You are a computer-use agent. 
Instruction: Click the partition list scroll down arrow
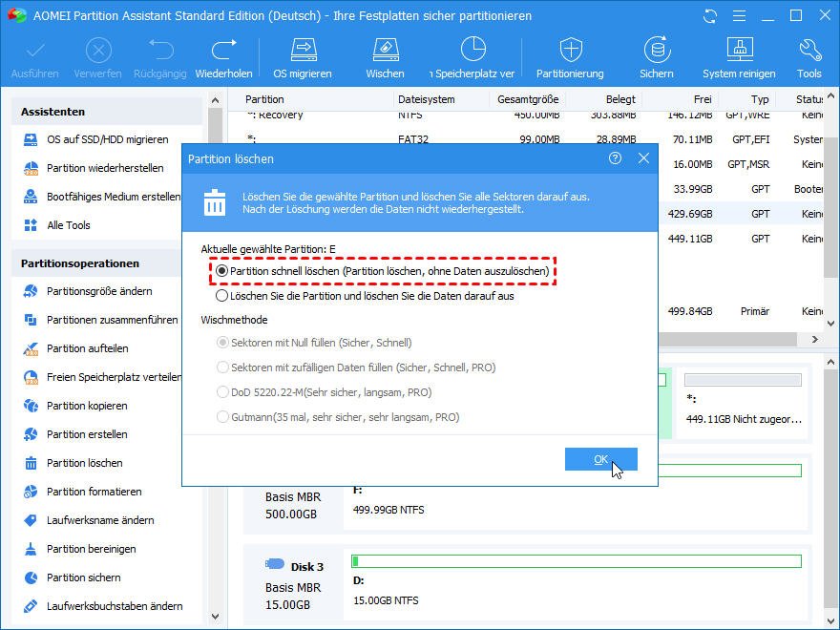pyautogui.click(x=830, y=324)
